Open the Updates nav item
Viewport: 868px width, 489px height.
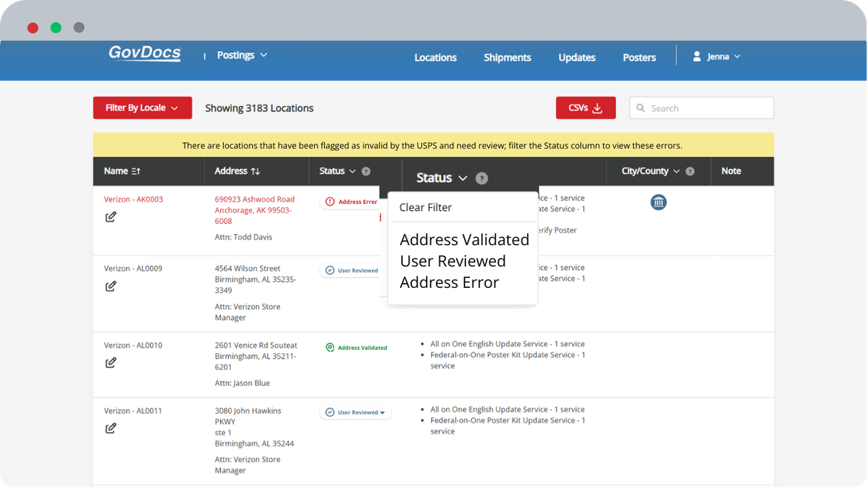pos(577,58)
